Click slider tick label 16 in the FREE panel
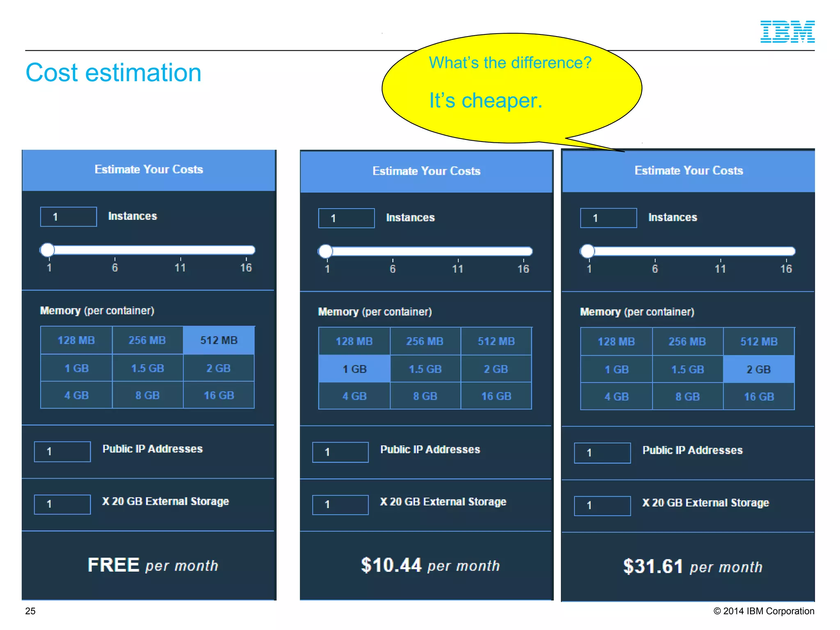Image resolution: width=840 pixels, height=630 pixels. coord(246,268)
